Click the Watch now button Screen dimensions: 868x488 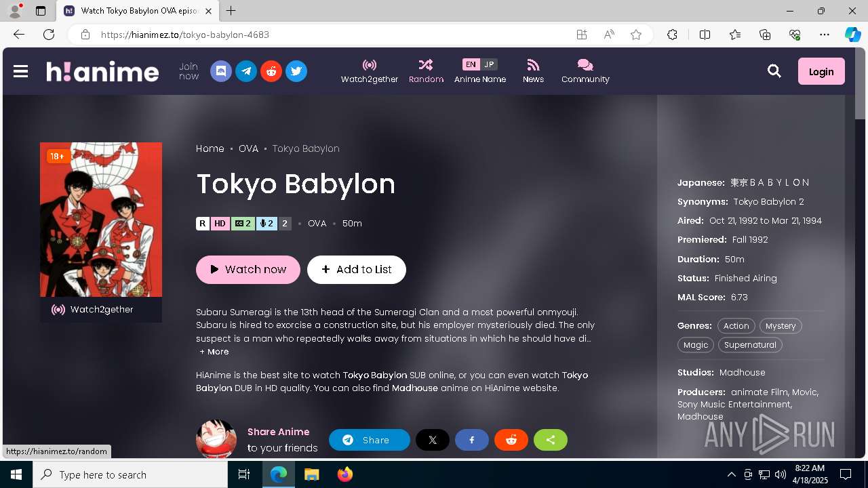(248, 269)
